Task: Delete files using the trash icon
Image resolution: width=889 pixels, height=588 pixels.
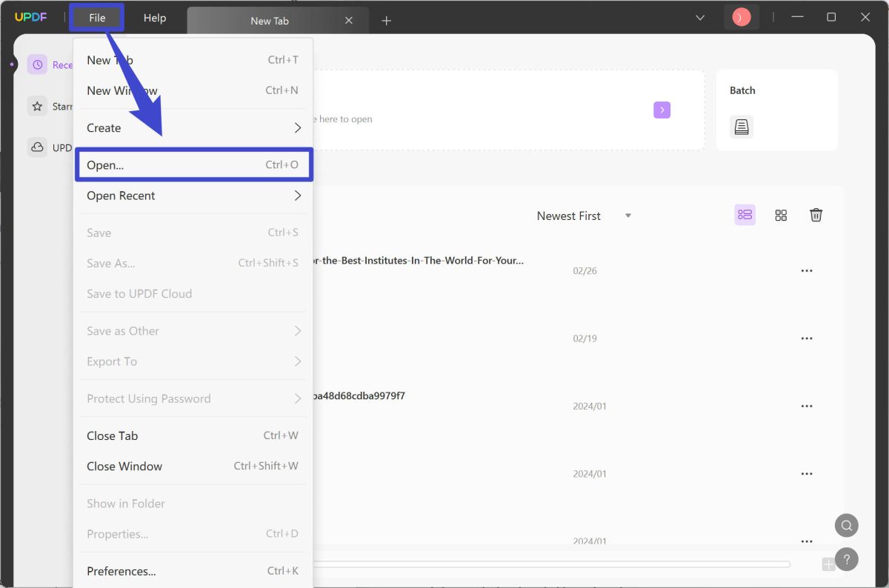Action: click(816, 215)
